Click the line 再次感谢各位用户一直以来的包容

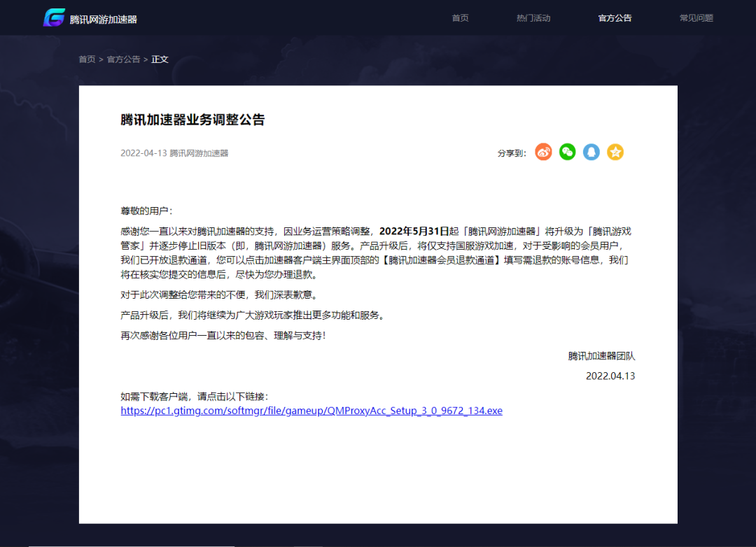(x=224, y=336)
